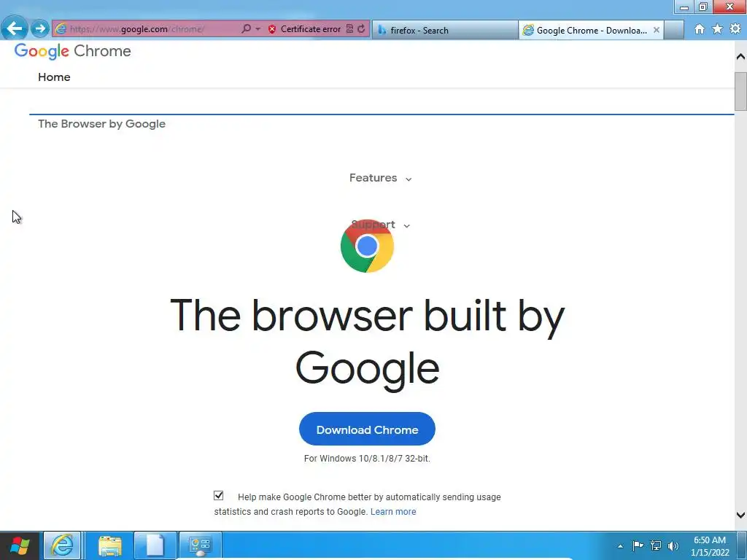Show hidden tray icons arrow
747x560 pixels.
tap(620, 546)
